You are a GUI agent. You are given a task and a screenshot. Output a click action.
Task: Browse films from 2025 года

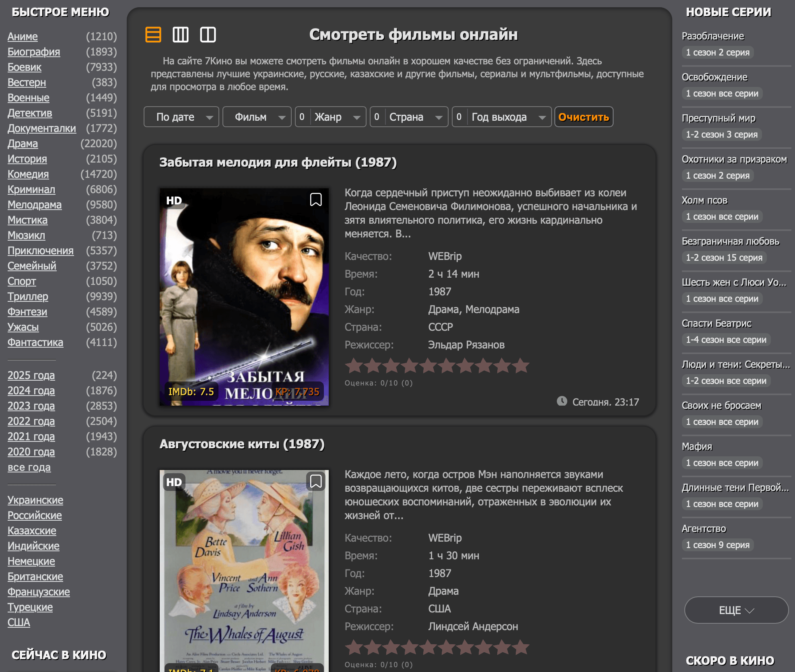click(x=31, y=375)
